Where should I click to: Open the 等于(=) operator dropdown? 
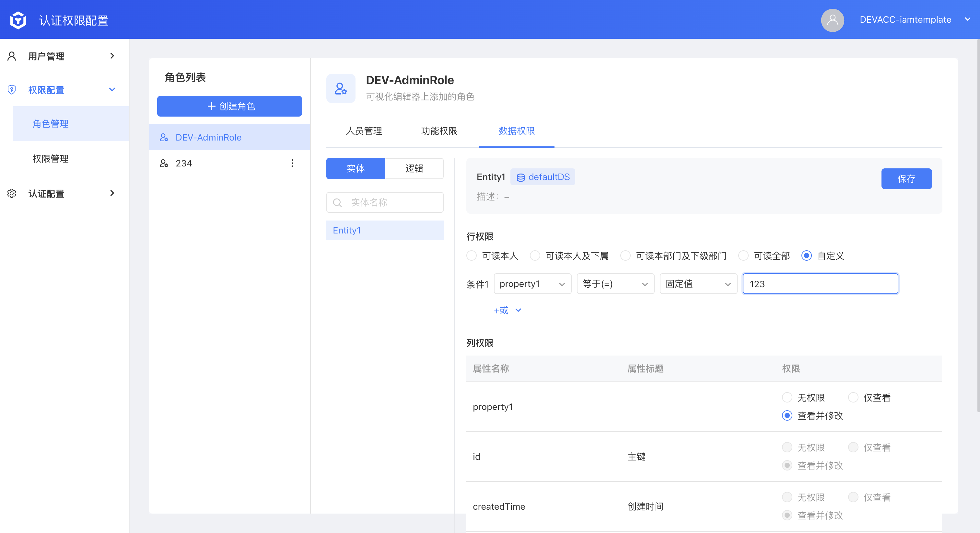click(x=615, y=284)
